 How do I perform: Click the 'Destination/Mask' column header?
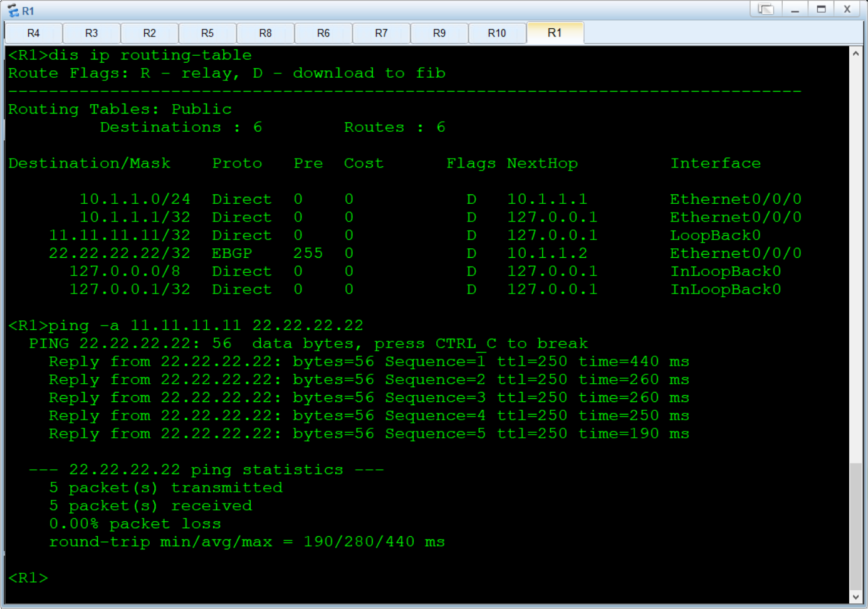90,164
